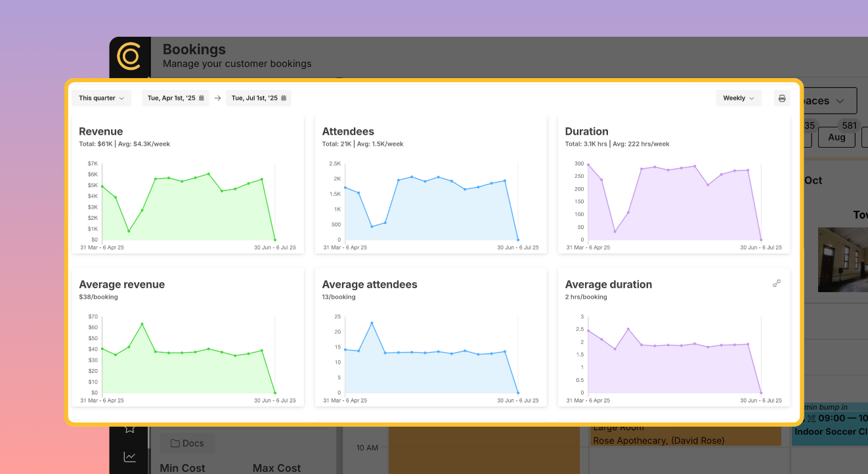Screen dimensions: 868x474
Task: Click the 581 count badge above Aug
Action: [x=850, y=125]
